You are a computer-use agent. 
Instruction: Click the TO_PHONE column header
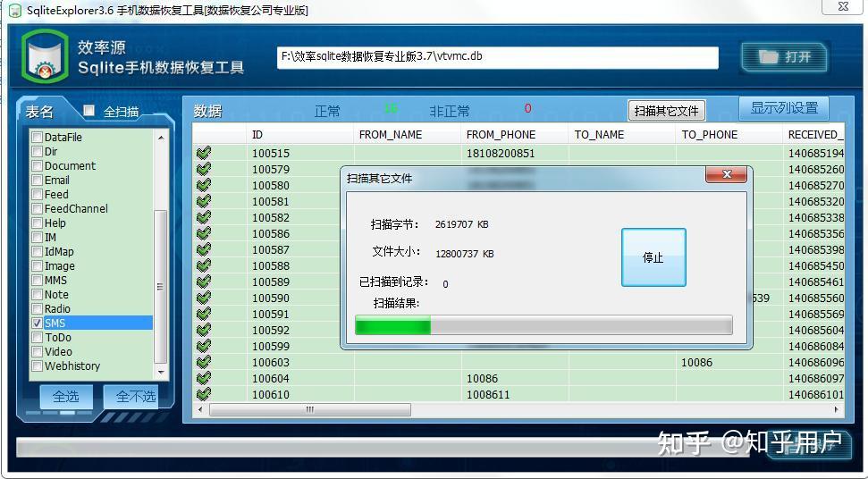coord(729,134)
